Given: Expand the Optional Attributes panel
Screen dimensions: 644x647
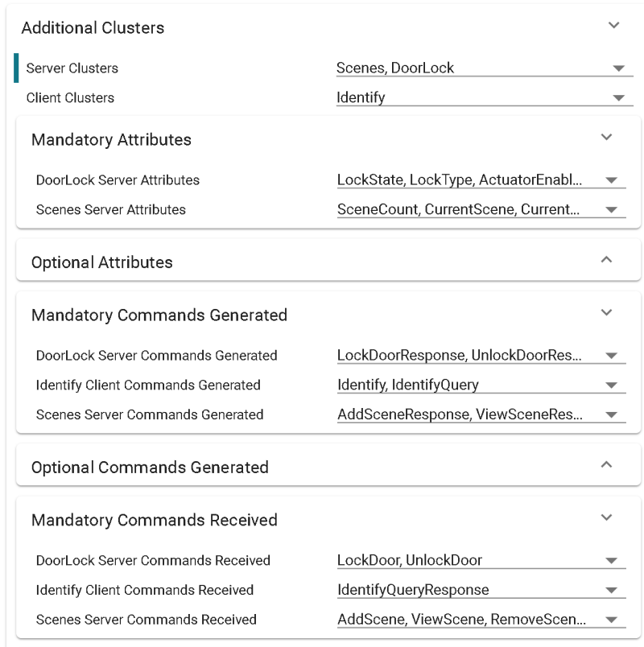Looking at the screenshot, I should [x=607, y=260].
